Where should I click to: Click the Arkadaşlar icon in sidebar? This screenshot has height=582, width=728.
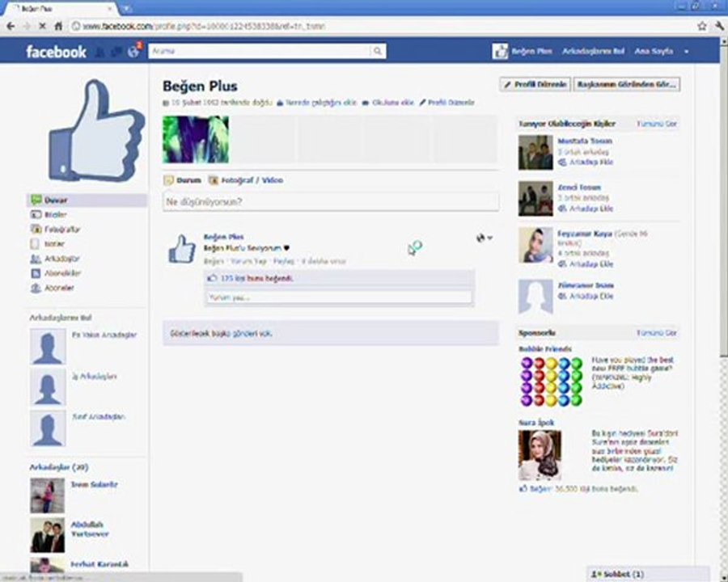(x=36, y=259)
